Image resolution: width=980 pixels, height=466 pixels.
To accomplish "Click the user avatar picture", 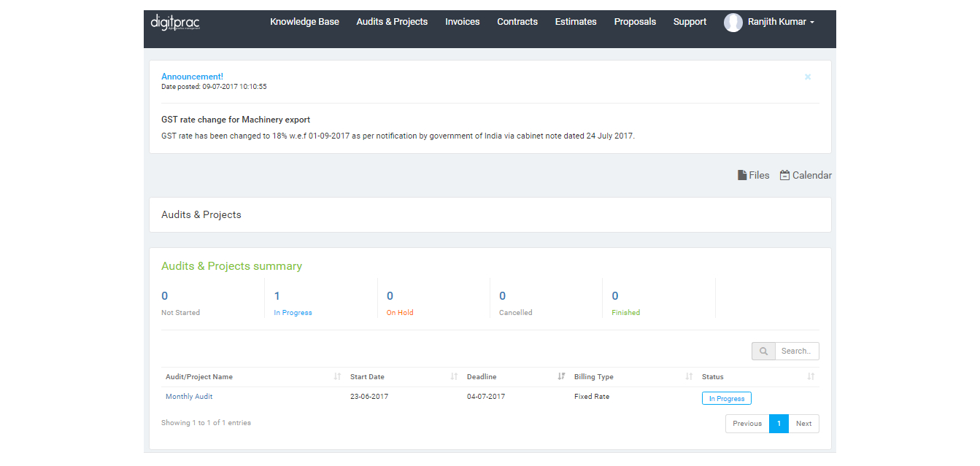I will tap(733, 23).
